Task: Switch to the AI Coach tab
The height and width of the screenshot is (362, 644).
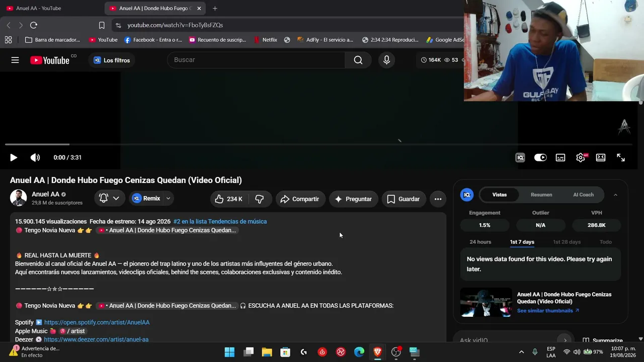Action: click(x=583, y=195)
